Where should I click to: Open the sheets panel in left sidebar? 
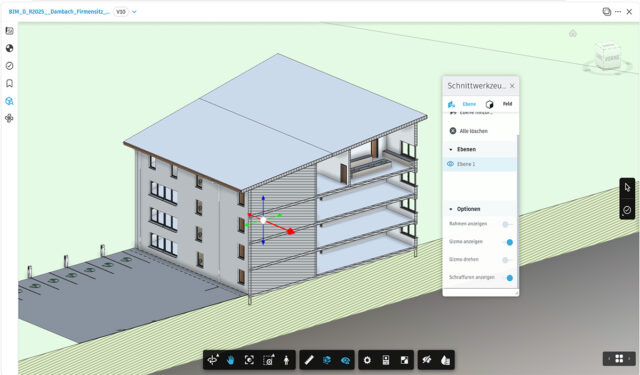(x=9, y=31)
